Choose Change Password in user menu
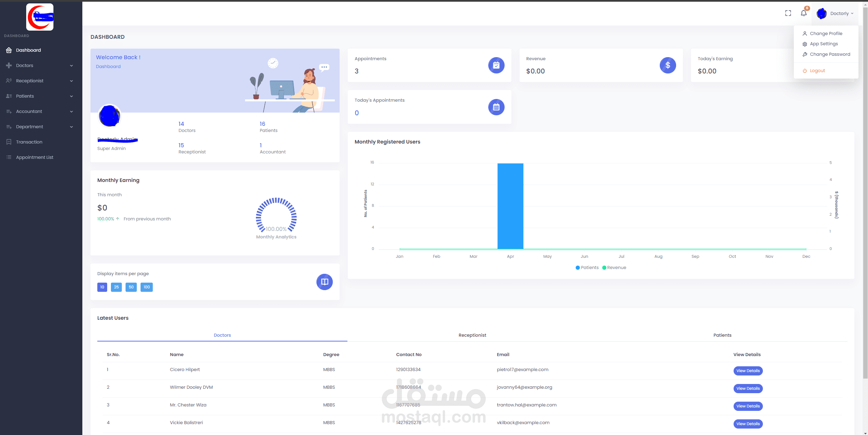 826,54
